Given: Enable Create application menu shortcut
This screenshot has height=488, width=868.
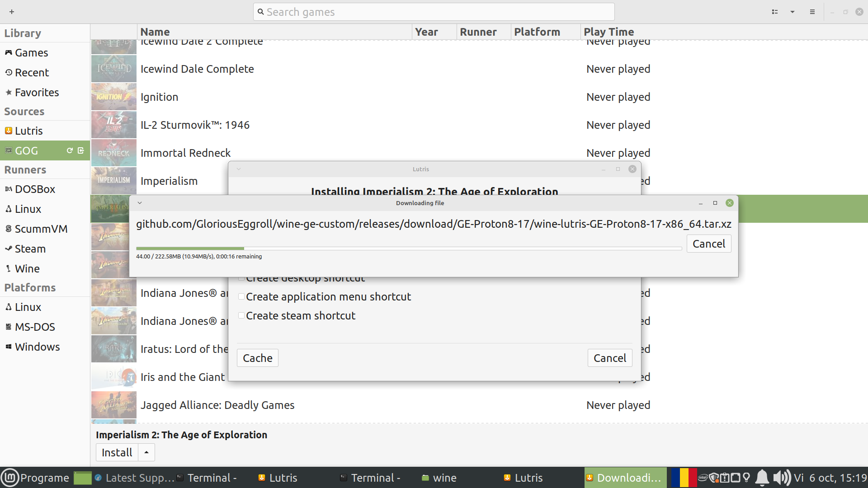Looking at the screenshot, I should point(241,297).
